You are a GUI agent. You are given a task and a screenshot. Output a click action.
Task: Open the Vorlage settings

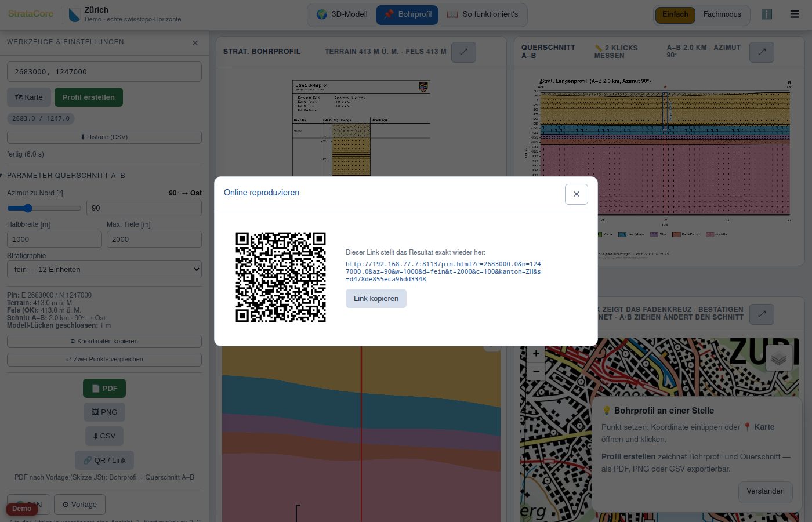pyautogui.click(x=79, y=505)
